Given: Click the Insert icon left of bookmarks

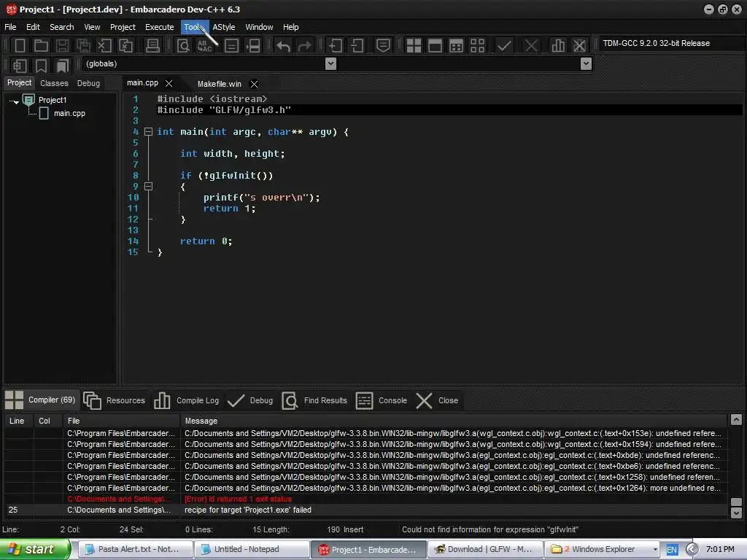Looking at the screenshot, I should tap(20, 65).
